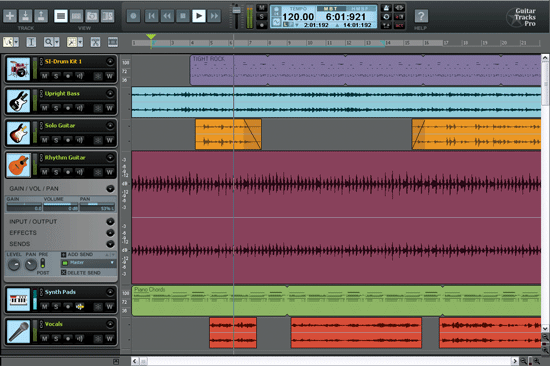This screenshot has width=550, height=366.
Task: Select the text I-beam tool
Action: point(31,42)
